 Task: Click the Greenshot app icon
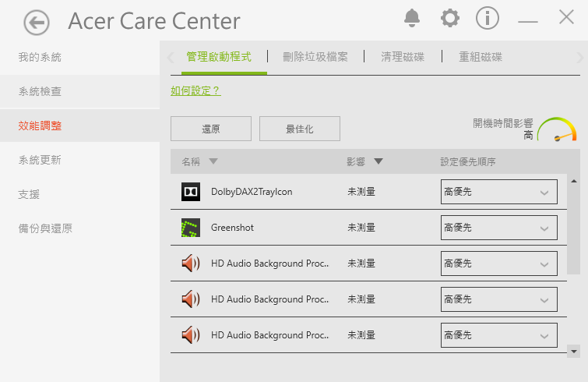pos(191,228)
